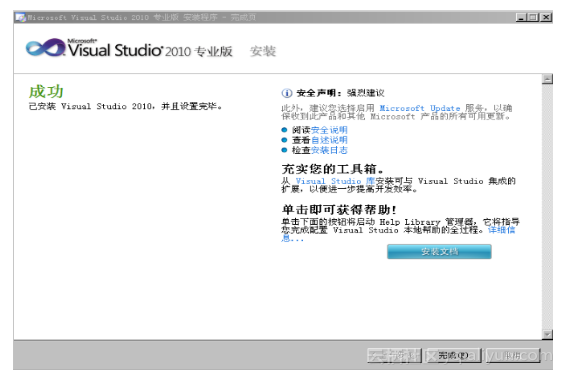Click the 单击即可获得帮助 heading

coord(339,209)
